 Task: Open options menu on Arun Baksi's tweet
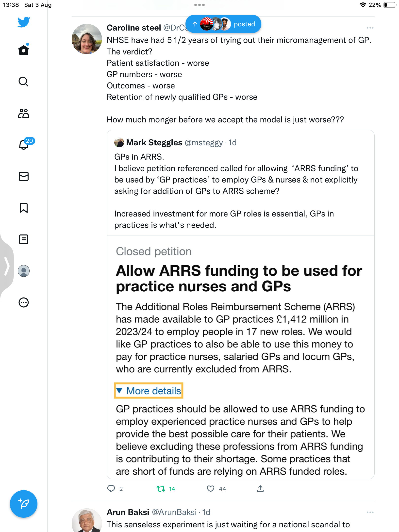pyautogui.click(x=370, y=512)
